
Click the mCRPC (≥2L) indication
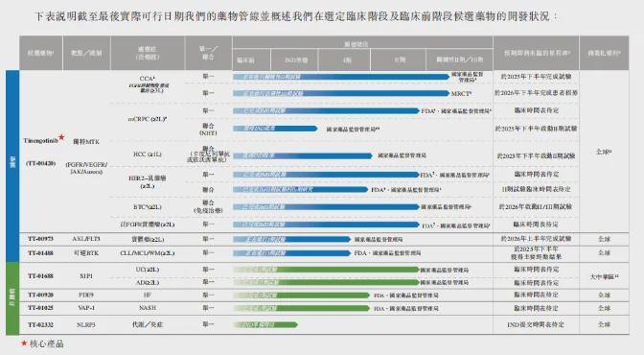(147, 119)
